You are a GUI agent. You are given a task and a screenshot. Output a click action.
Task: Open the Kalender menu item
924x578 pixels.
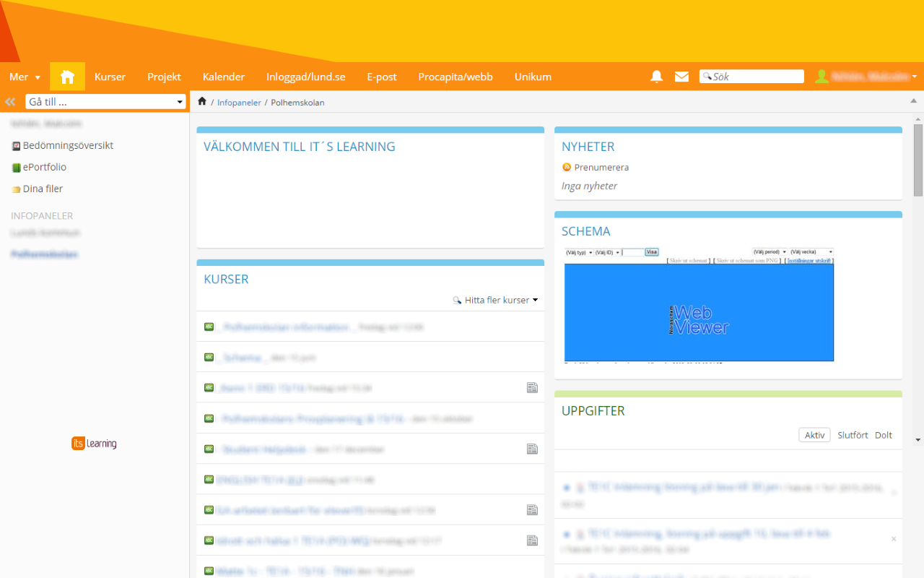(224, 77)
